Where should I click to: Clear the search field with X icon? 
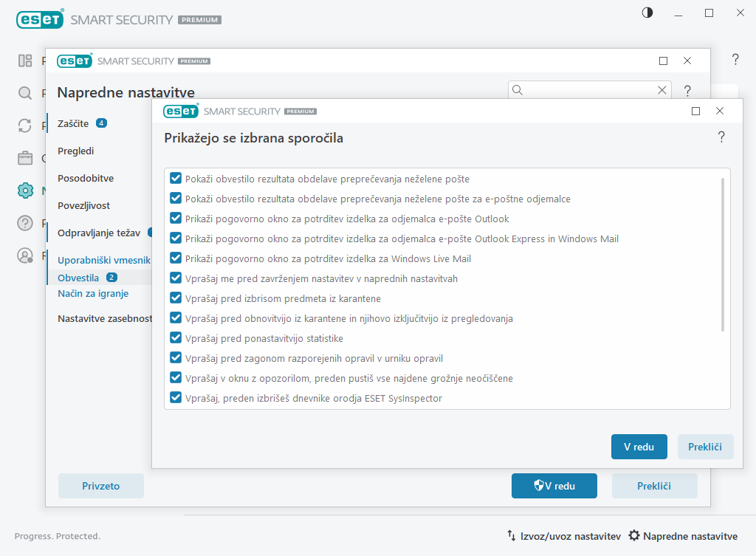point(661,90)
